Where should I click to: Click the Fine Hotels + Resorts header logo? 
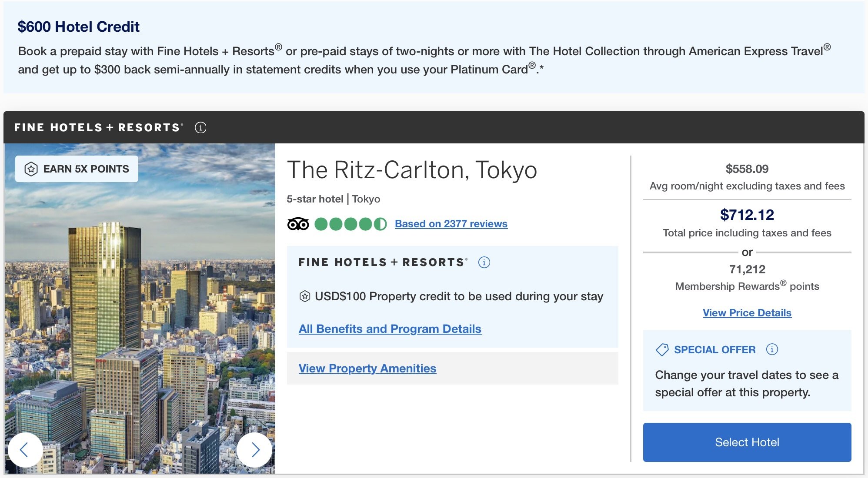pos(99,127)
